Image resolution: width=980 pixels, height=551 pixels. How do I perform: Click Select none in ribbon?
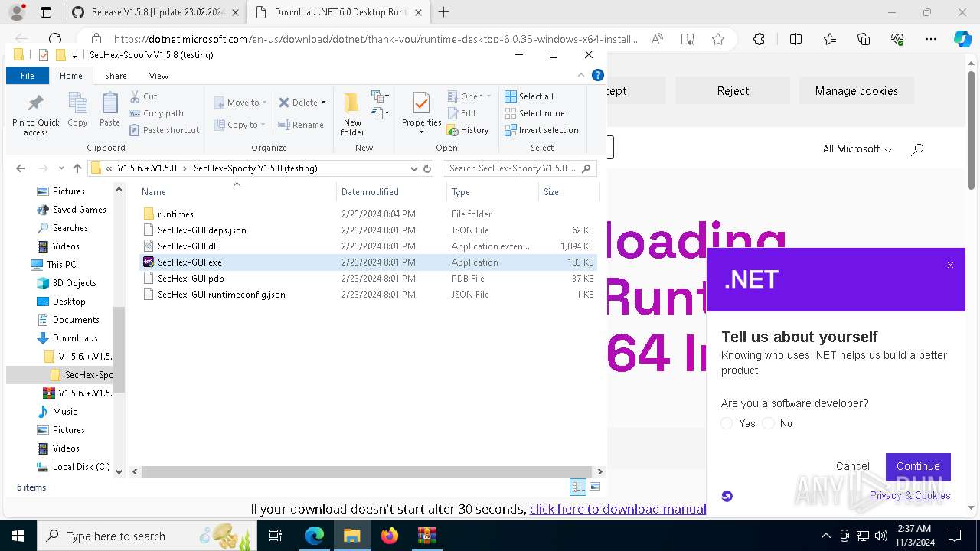(534, 113)
